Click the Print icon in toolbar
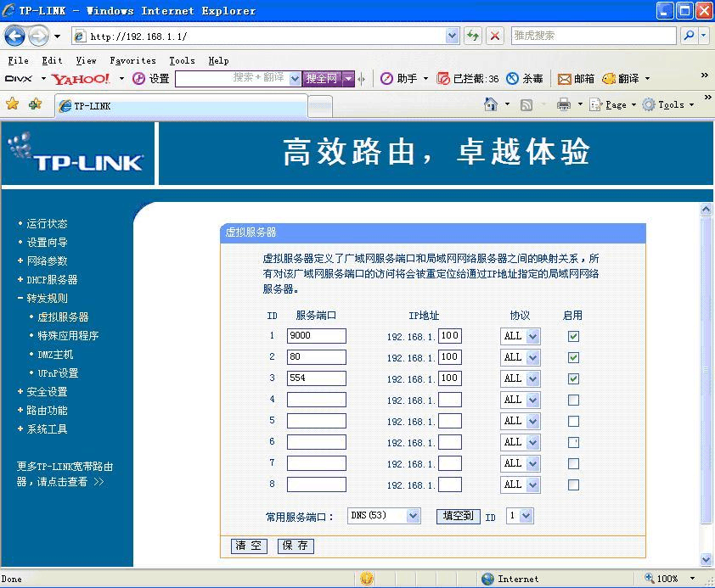Viewport: 715px width, 588px height. [563, 104]
